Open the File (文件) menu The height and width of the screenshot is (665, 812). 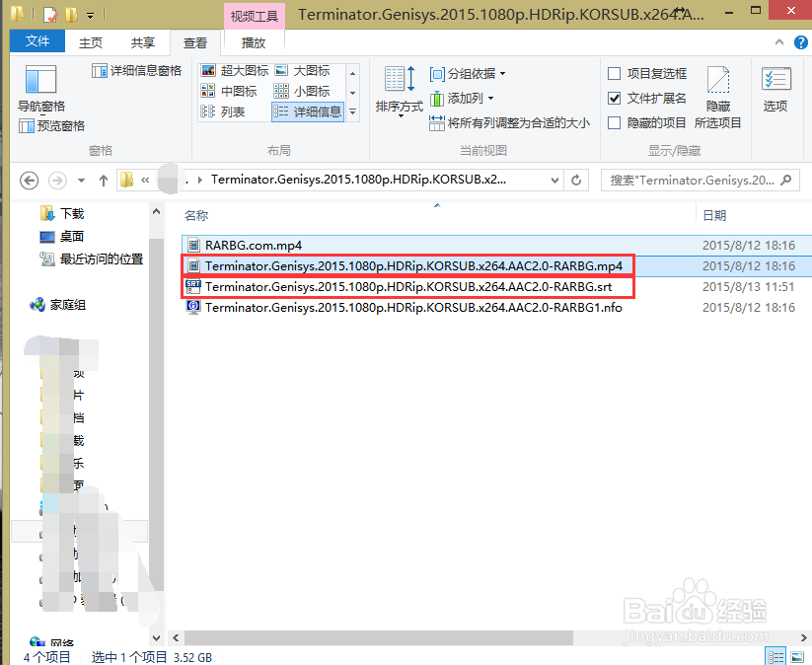(37, 40)
